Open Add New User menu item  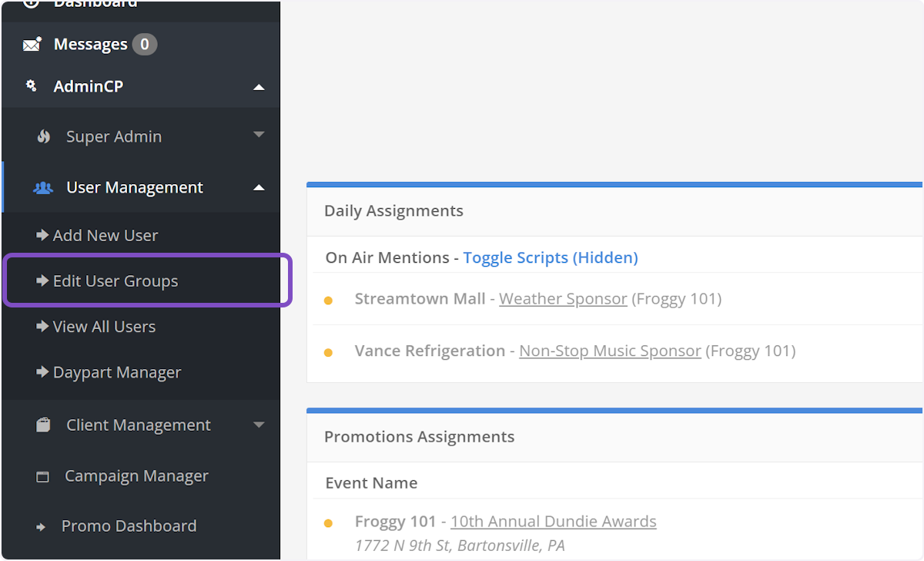[105, 236]
